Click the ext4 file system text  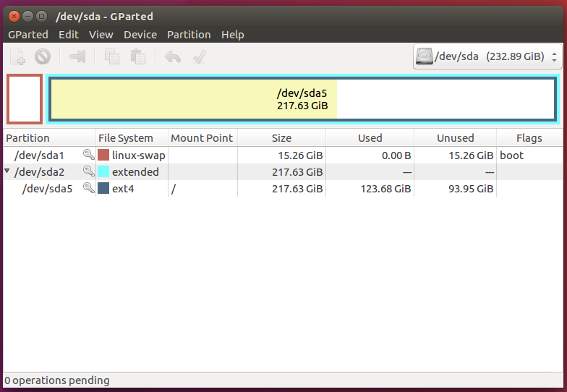coord(123,189)
